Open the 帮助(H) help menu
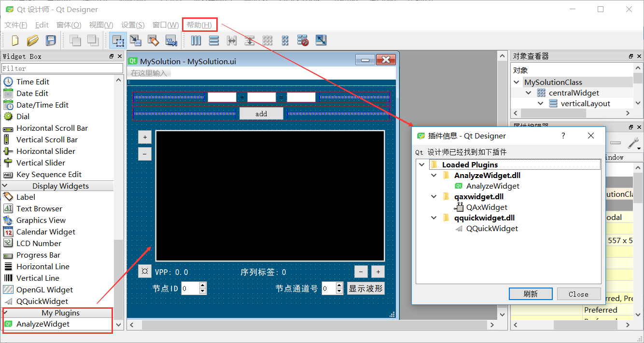 (199, 25)
